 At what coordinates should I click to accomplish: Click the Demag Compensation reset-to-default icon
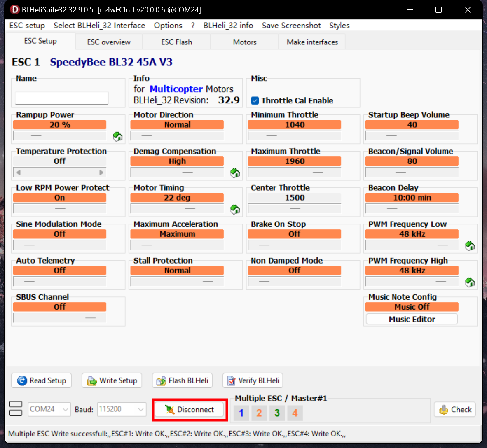235,173
